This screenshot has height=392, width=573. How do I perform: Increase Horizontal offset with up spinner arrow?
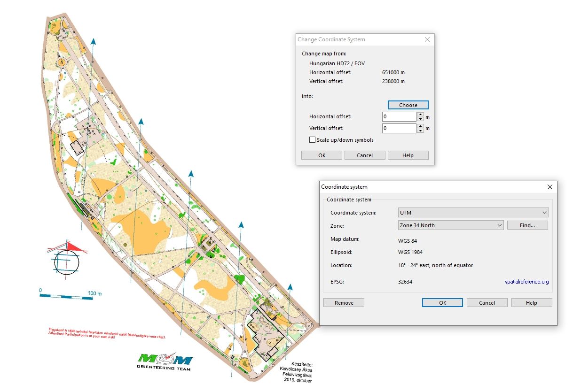[420, 115]
